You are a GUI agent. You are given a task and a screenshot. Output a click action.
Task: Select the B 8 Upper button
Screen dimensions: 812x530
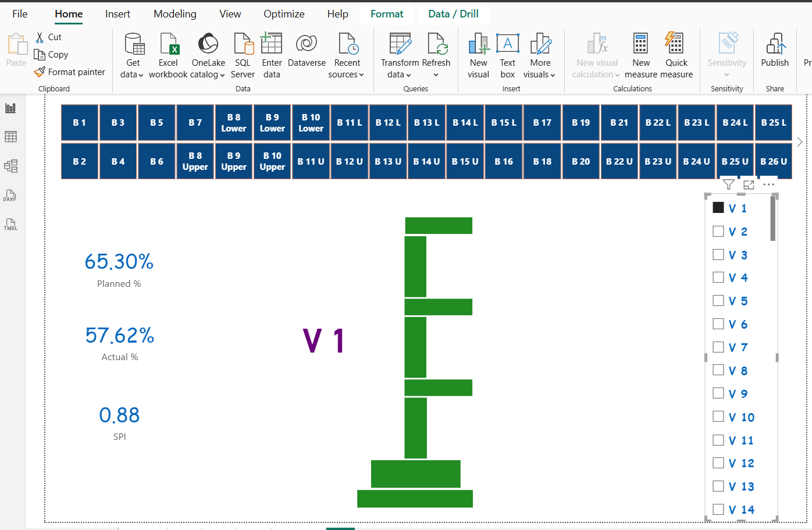(195, 161)
